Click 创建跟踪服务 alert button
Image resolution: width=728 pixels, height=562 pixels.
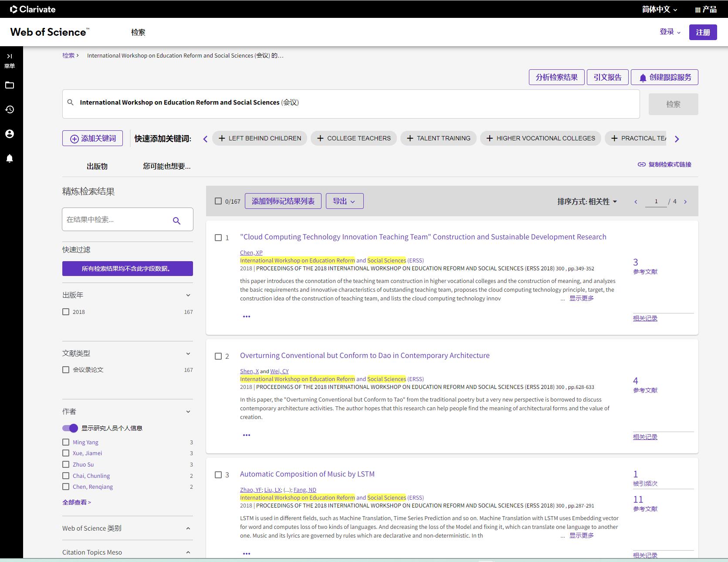pos(664,77)
